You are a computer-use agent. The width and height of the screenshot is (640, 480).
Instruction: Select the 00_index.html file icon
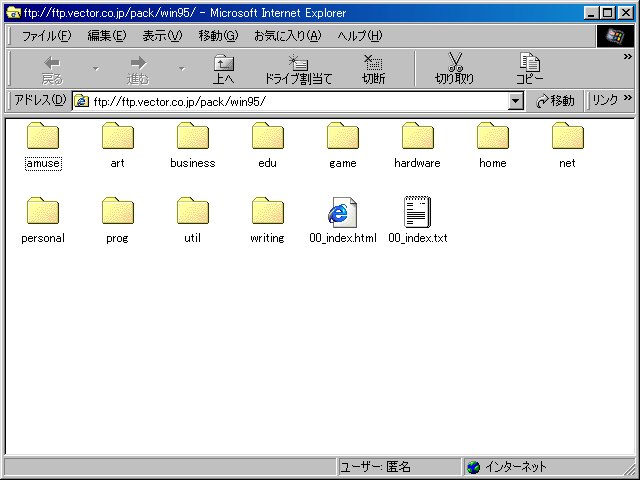(342, 212)
